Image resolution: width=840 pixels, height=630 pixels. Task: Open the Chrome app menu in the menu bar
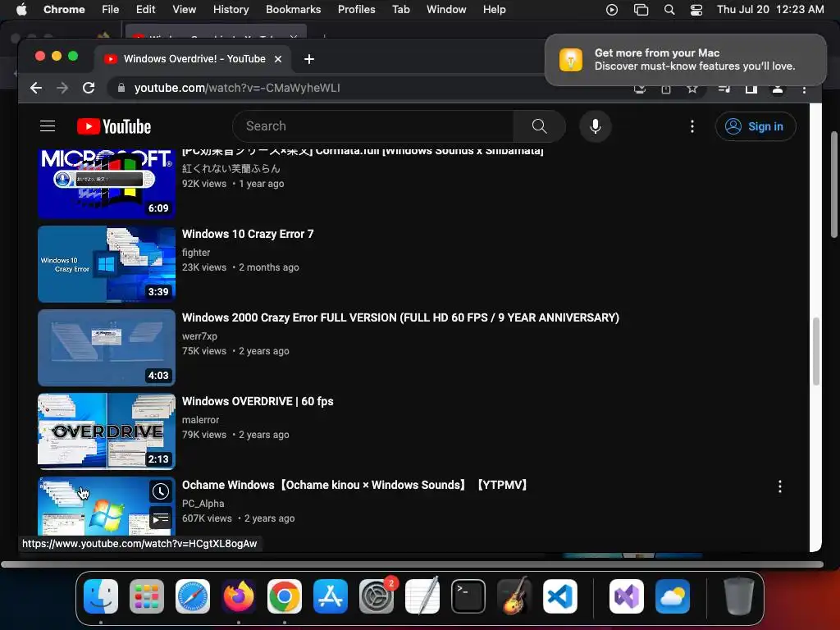[x=64, y=10]
